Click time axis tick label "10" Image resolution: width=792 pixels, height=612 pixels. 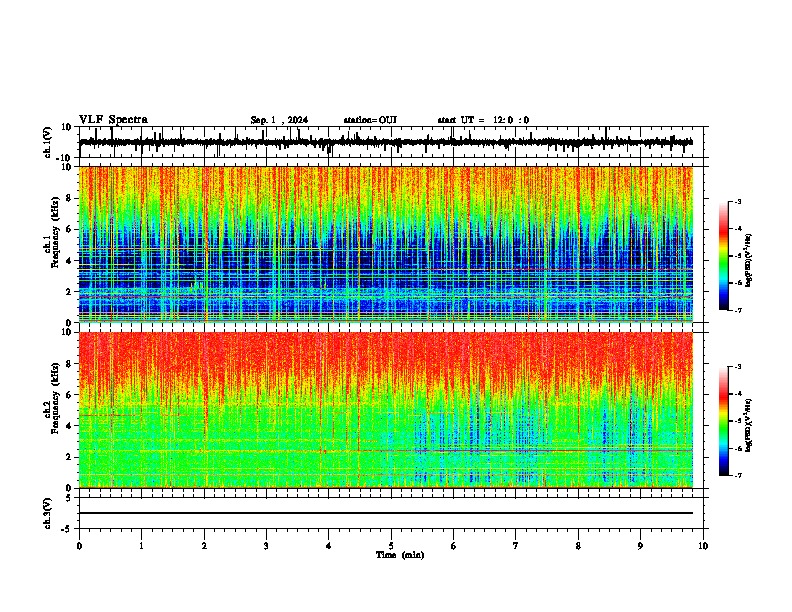pyautogui.click(x=703, y=546)
